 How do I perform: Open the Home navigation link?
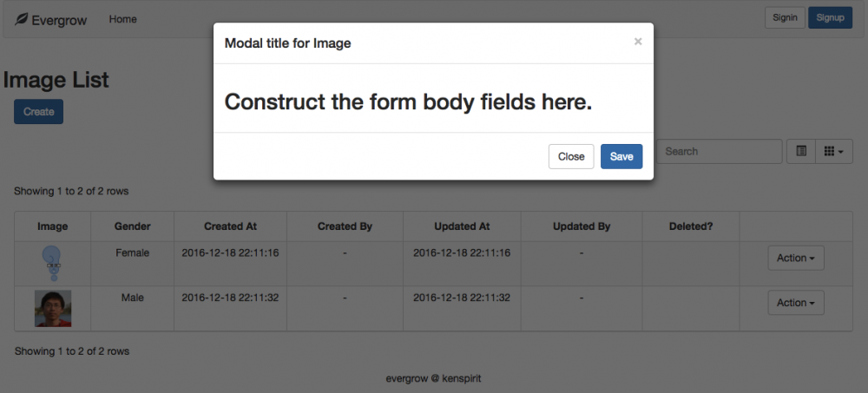click(x=122, y=19)
